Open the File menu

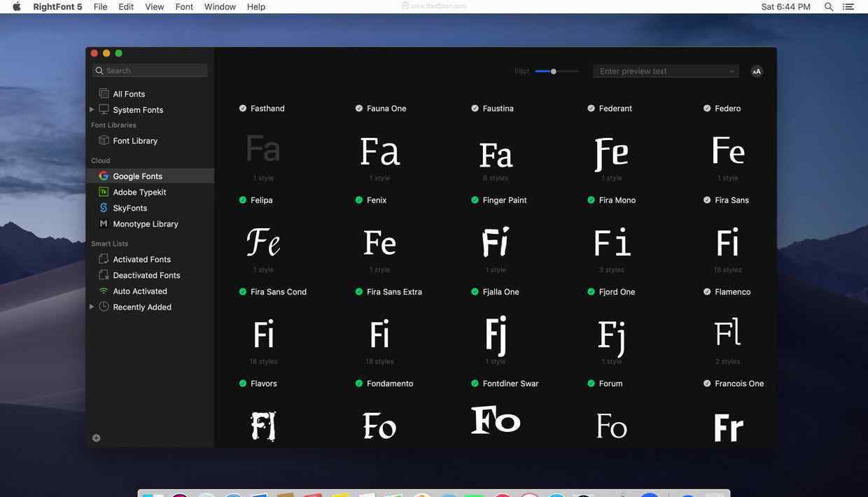coord(101,6)
